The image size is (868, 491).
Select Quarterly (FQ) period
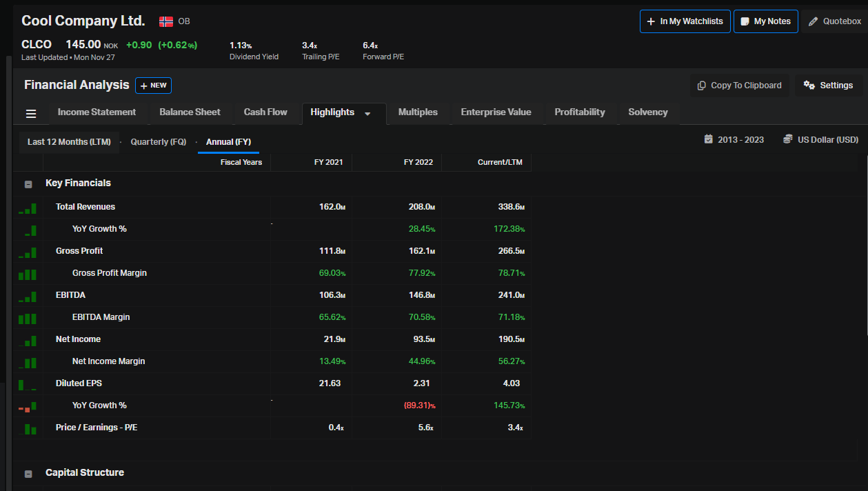click(x=159, y=142)
